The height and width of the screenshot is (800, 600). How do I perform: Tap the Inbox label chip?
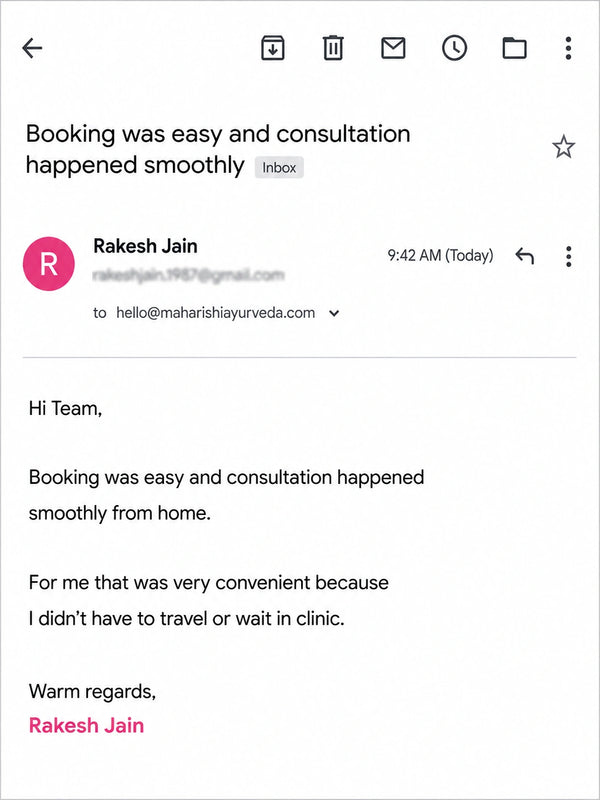pyautogui.click(x=279, y=167)
